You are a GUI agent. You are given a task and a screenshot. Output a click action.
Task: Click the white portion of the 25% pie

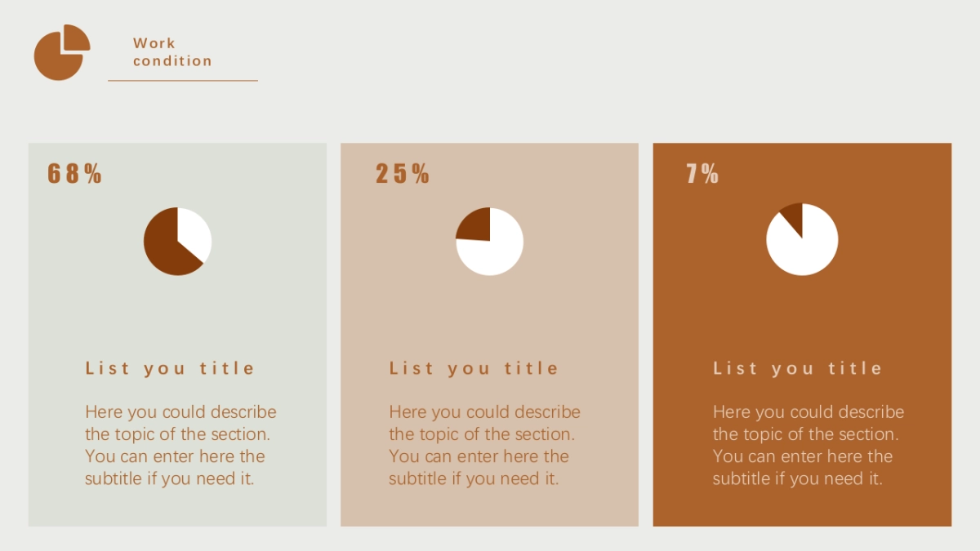498,251
